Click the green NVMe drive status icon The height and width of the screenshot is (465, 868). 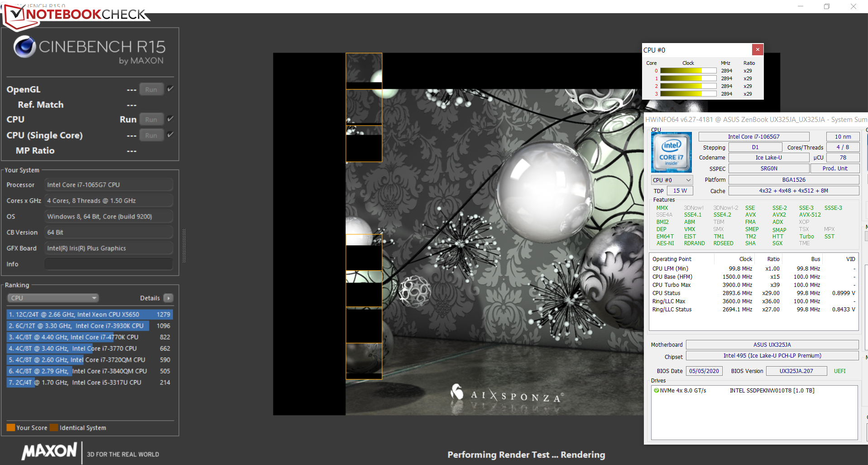[656, 390]
